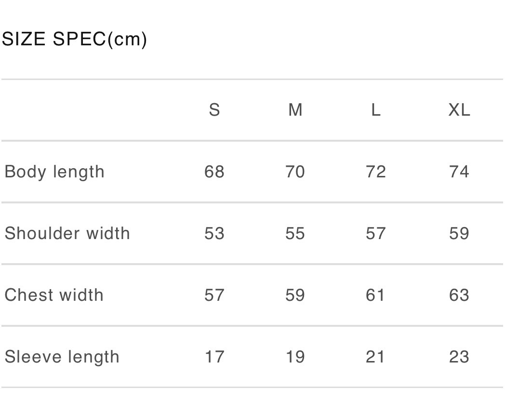The width and height of the screenshot is (532, 416).
Task: Click Sleeve length value 19 for M
Action: click(295, 357)
